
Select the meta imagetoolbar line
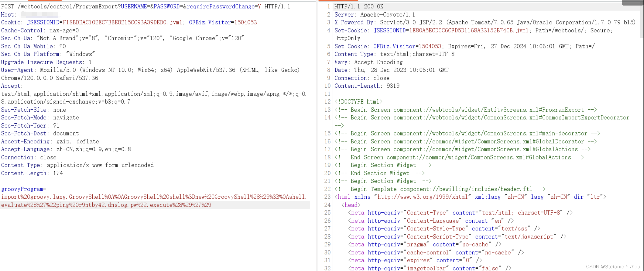click(430, 268)
